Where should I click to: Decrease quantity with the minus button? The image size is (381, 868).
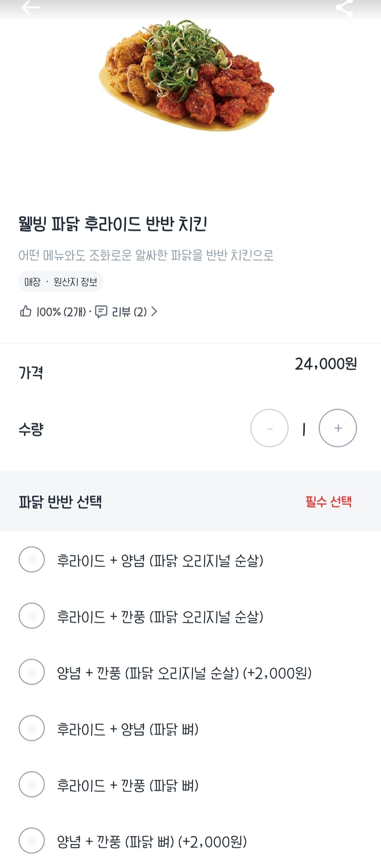tap(269, 428)
